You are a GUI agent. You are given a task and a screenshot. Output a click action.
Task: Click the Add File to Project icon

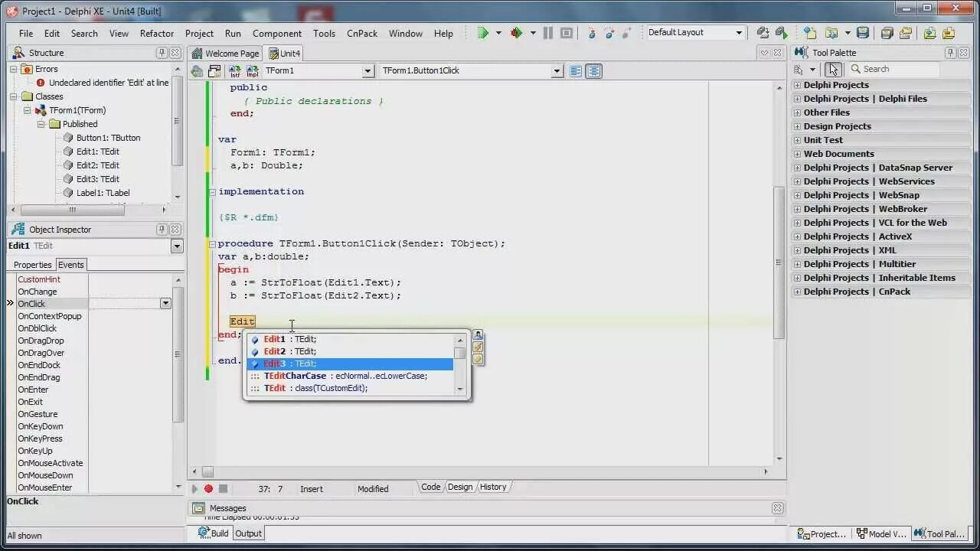click(929, 33)
